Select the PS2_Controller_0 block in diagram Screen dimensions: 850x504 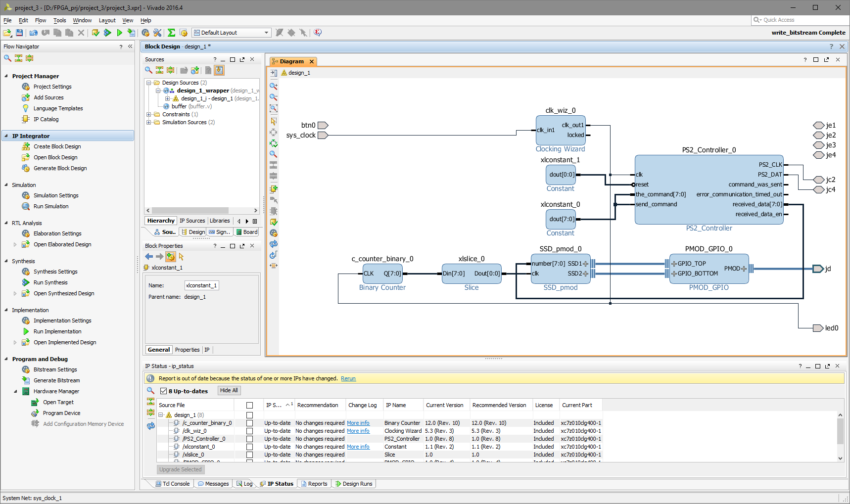click(708, 189)
